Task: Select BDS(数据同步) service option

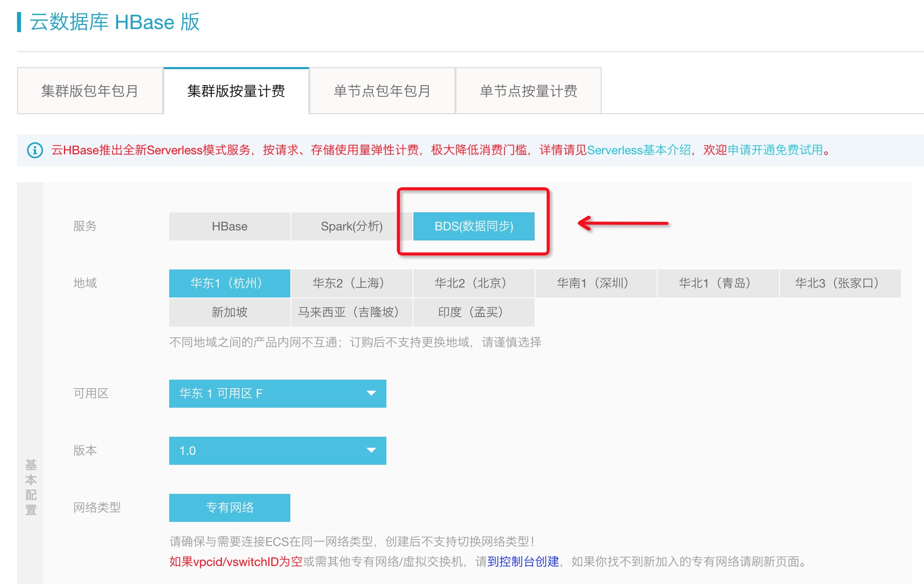Action: point(474,226)
